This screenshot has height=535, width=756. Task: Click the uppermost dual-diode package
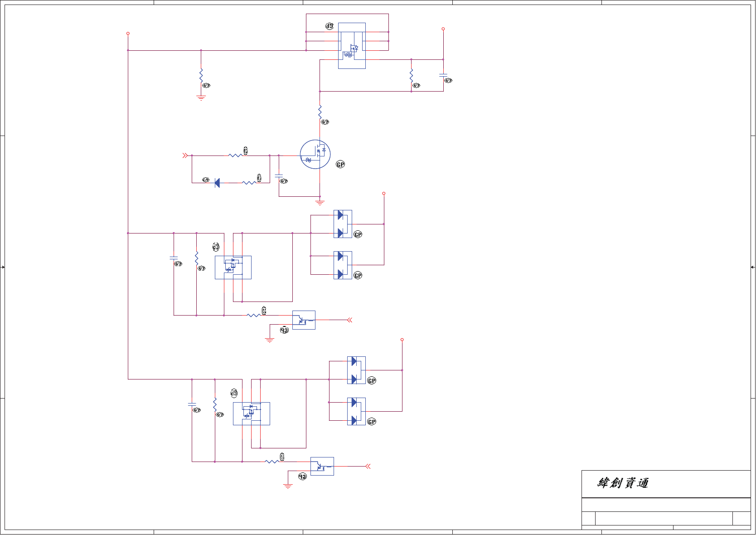click(x=343, y=224)
